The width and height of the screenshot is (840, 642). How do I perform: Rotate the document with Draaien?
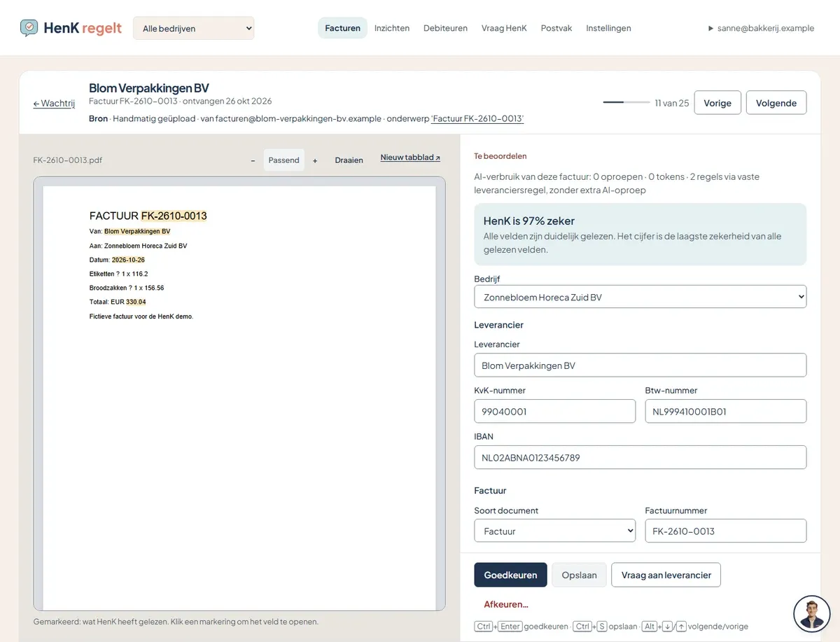click(349, 160)
